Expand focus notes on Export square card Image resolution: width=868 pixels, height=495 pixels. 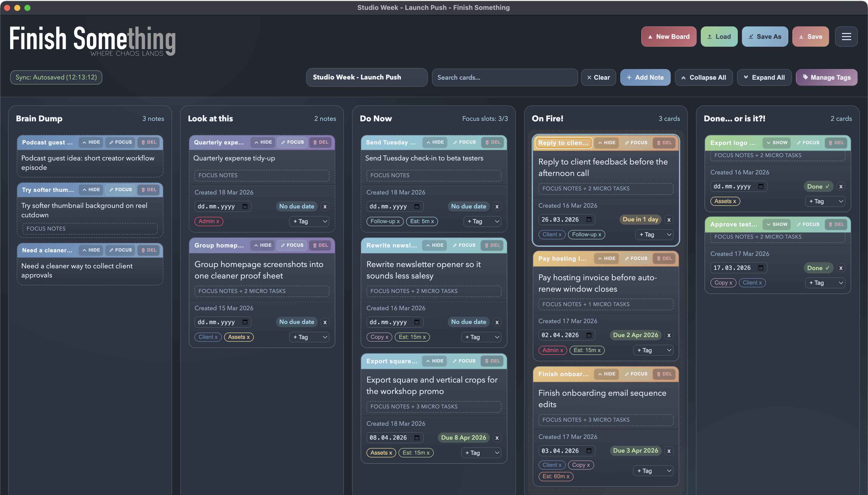click(434, 407)
